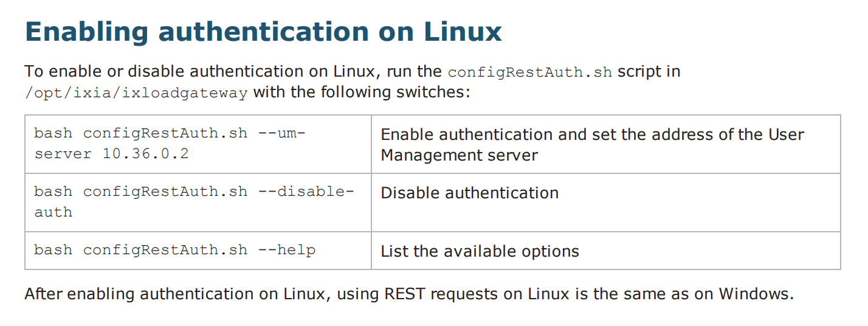Screen dimensions: 868x326
Task: Click the "Enabling authentication on Linux" heading
Action: point(263,32)
